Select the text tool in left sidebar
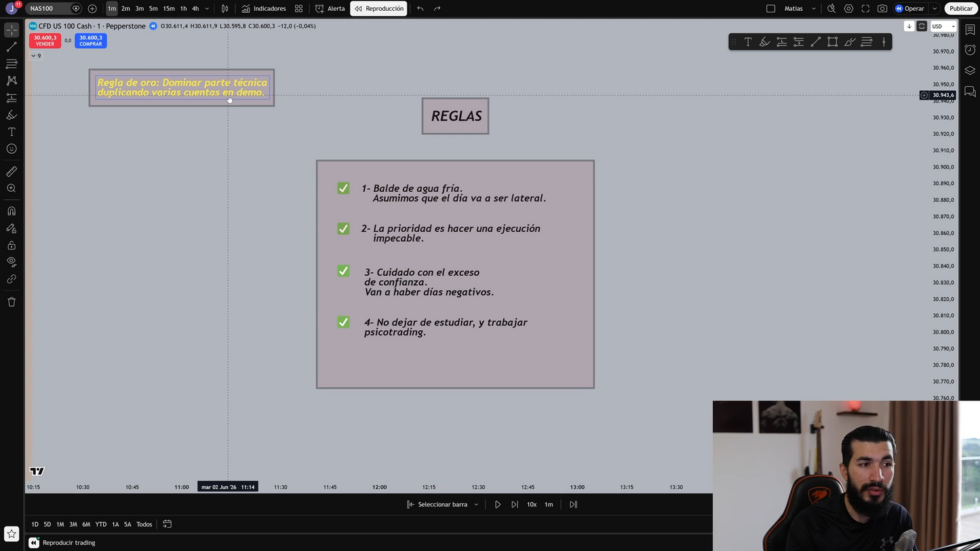 12,132
